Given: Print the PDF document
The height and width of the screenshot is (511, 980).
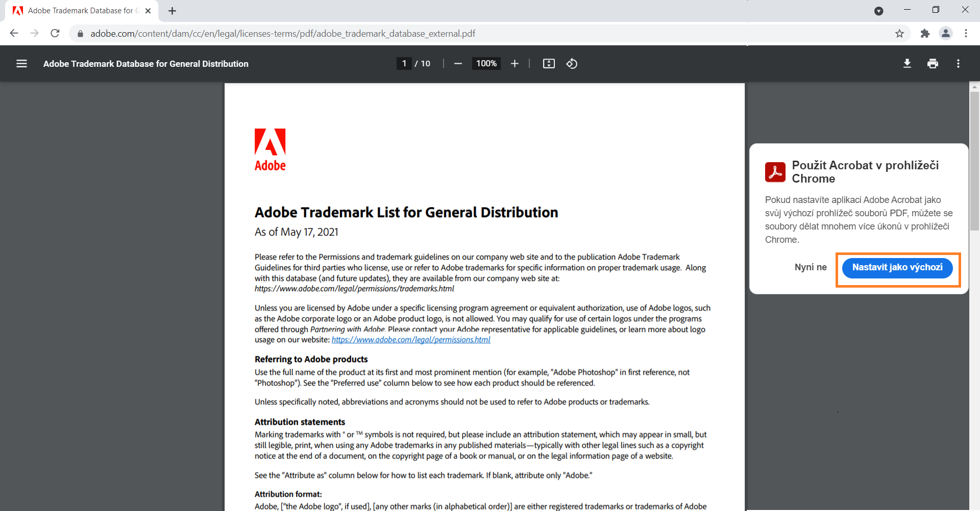Looking at the screenshot, I should click(x=933, y=64).
